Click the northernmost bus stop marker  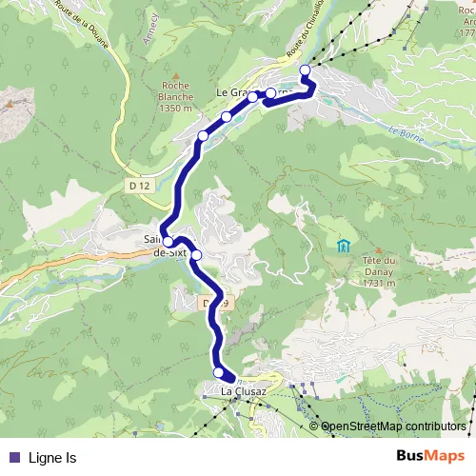305,69
